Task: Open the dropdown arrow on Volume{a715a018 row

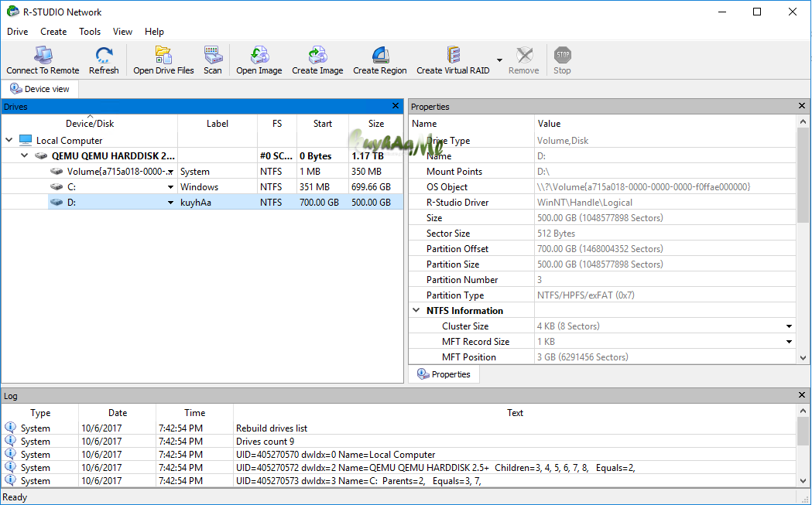Action: click(170, 172)
